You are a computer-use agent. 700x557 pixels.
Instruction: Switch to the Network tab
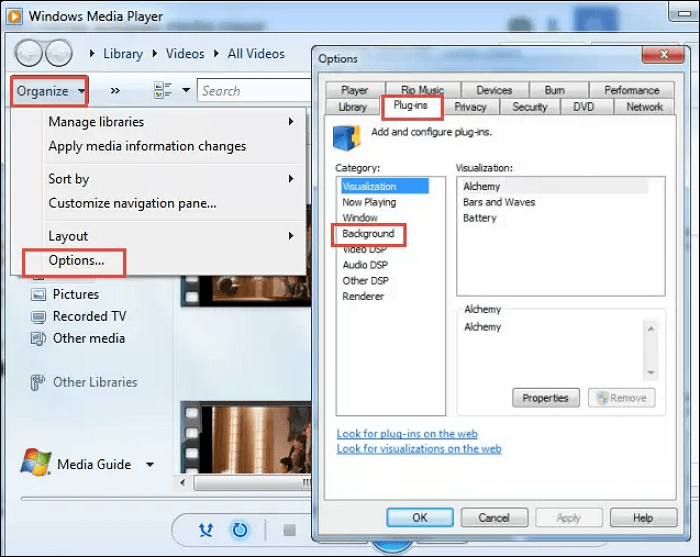pos(644,107)
